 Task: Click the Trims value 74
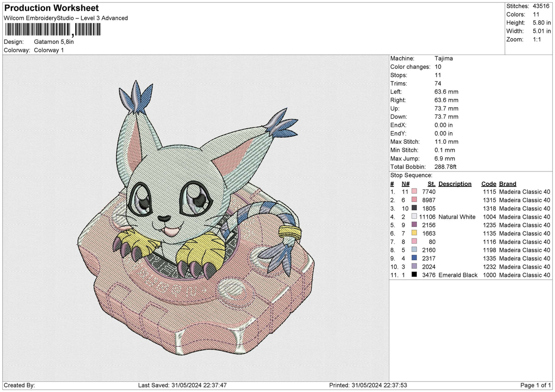click(x=438, y=83)
